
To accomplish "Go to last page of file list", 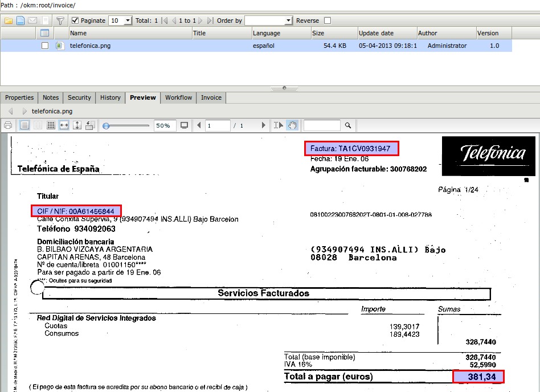I will pos(210,21).
